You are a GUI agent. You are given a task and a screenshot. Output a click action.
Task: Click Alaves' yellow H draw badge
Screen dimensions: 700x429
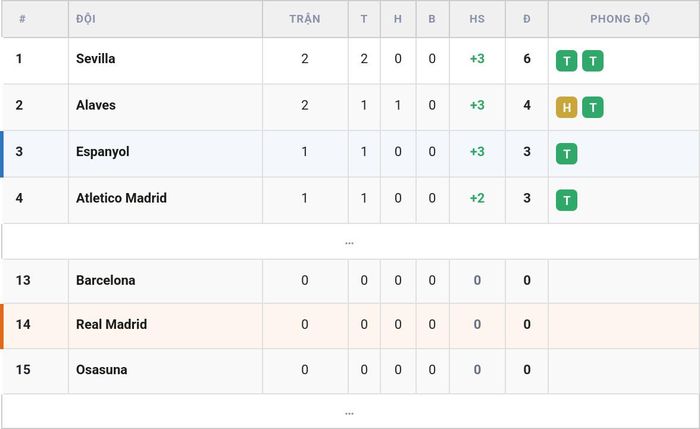pos(567,107)
